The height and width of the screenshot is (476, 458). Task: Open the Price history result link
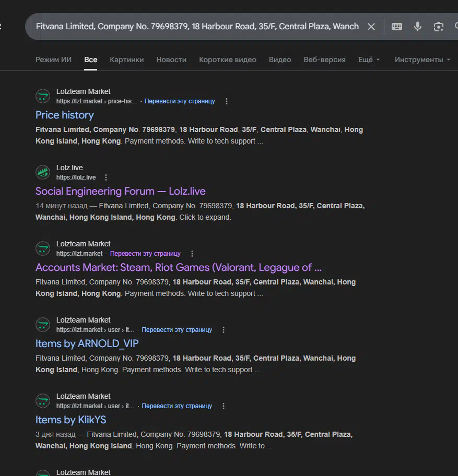pos(65,115)
